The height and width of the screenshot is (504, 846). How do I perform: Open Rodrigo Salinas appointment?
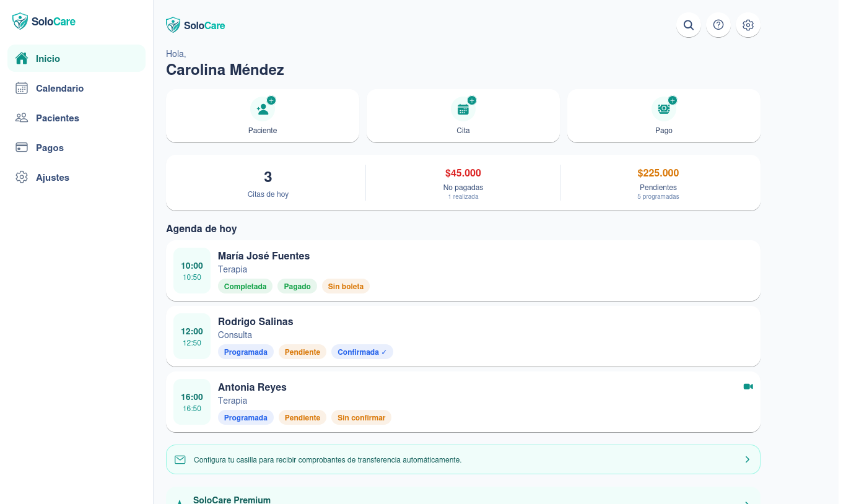coord(463,336)
